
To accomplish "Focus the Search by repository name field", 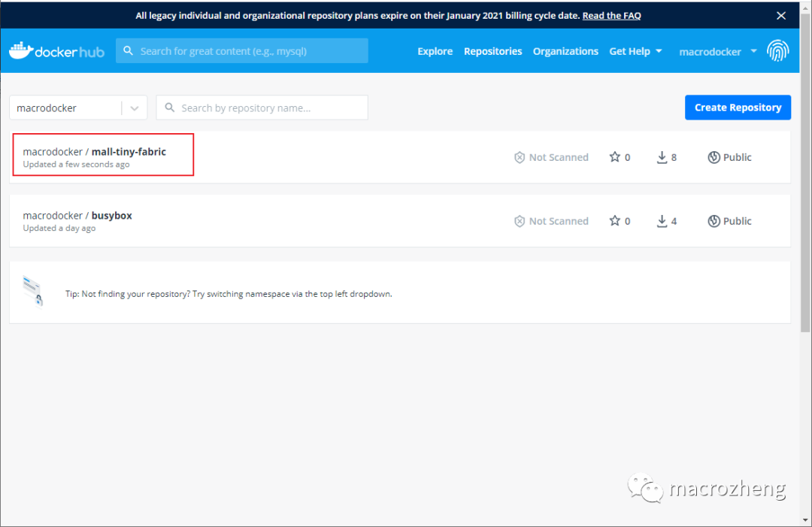I will point(262,108).
